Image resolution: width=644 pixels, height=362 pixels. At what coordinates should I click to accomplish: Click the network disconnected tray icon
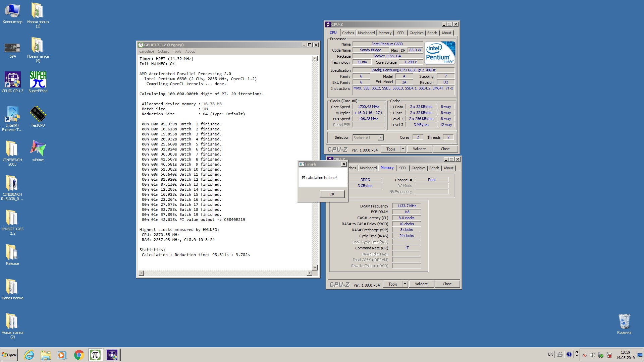click(x=609, y=355)
